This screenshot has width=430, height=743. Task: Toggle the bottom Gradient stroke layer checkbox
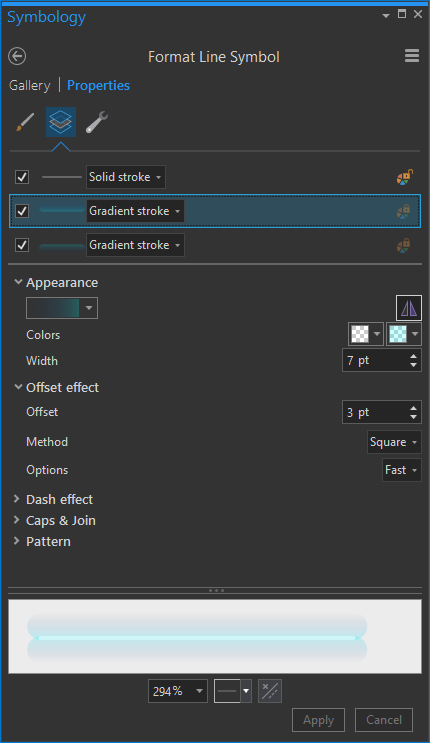tap(22, 245)
